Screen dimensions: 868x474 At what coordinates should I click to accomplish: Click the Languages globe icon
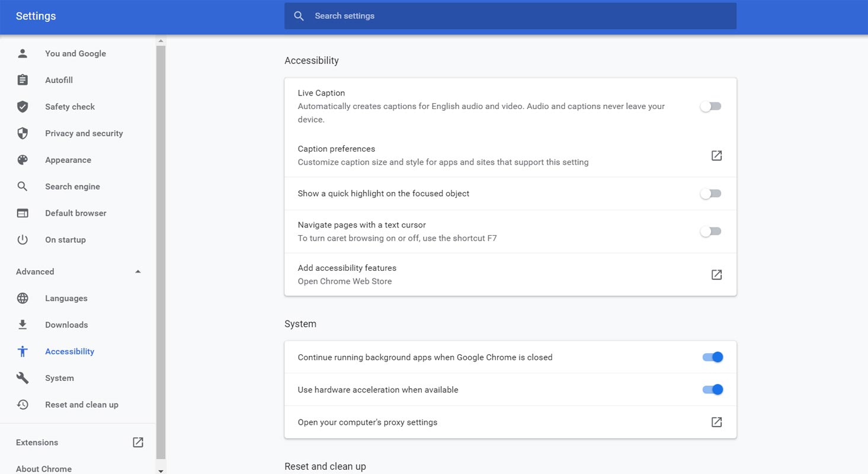click(23, 299)
